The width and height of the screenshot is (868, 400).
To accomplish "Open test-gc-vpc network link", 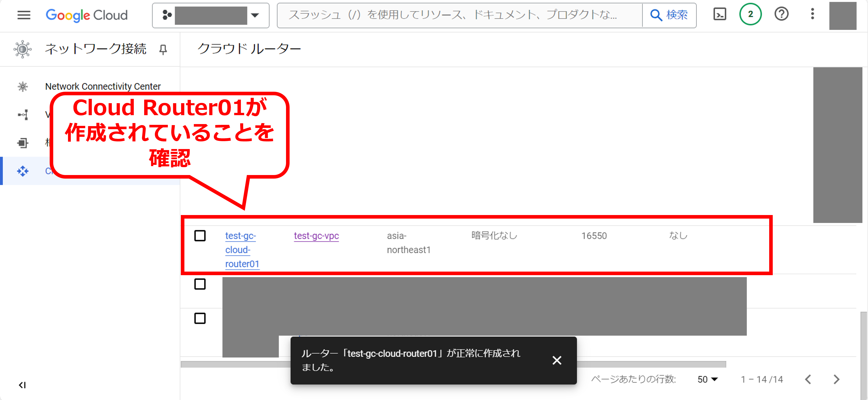I will 316,236.
